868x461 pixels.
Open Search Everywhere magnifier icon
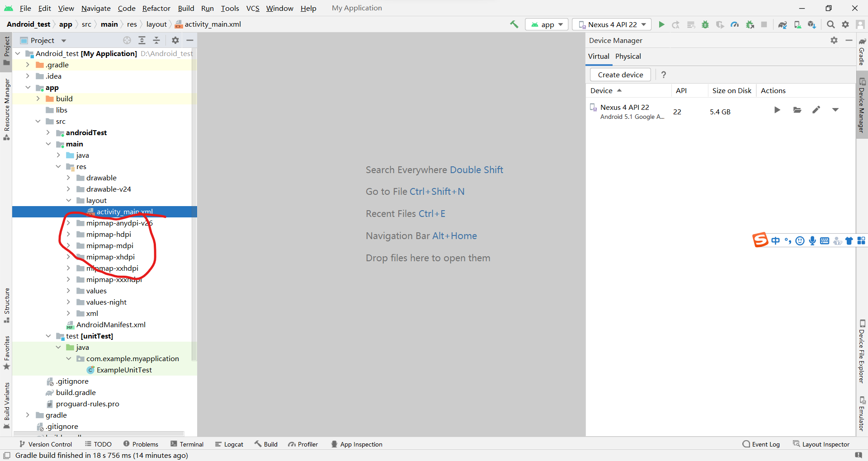point(830,24)
